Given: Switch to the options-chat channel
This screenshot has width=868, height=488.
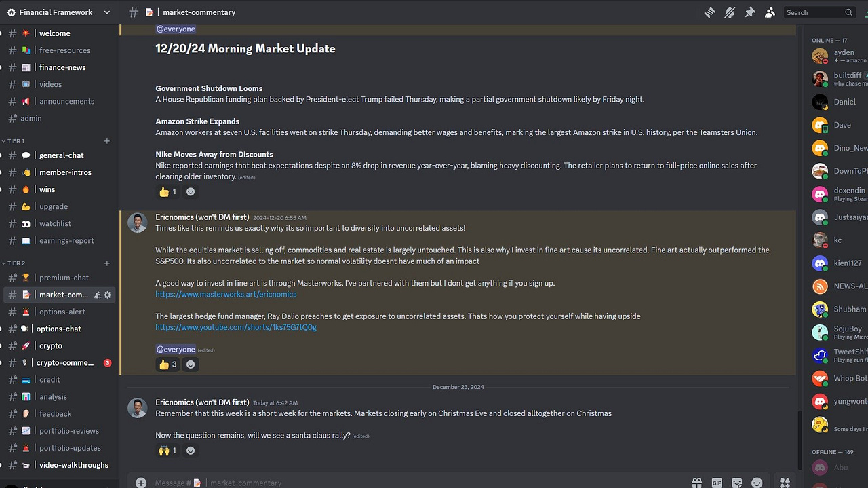Looking at the screenshot, I should click(x=58, y=329).
